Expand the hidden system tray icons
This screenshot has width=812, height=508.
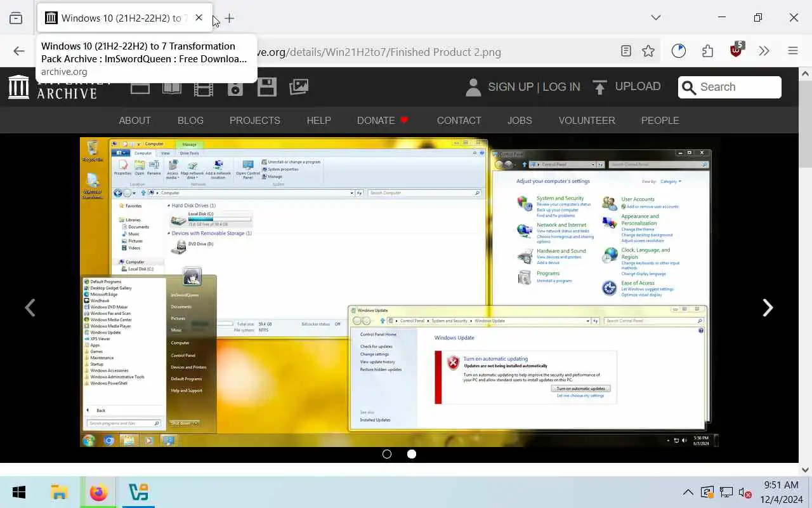pos(688,492)
